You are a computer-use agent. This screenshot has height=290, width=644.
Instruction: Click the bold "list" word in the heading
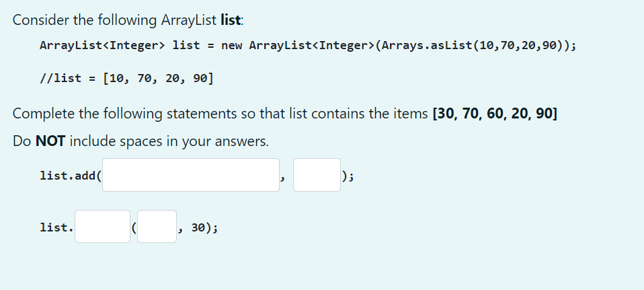click(231, 20)
